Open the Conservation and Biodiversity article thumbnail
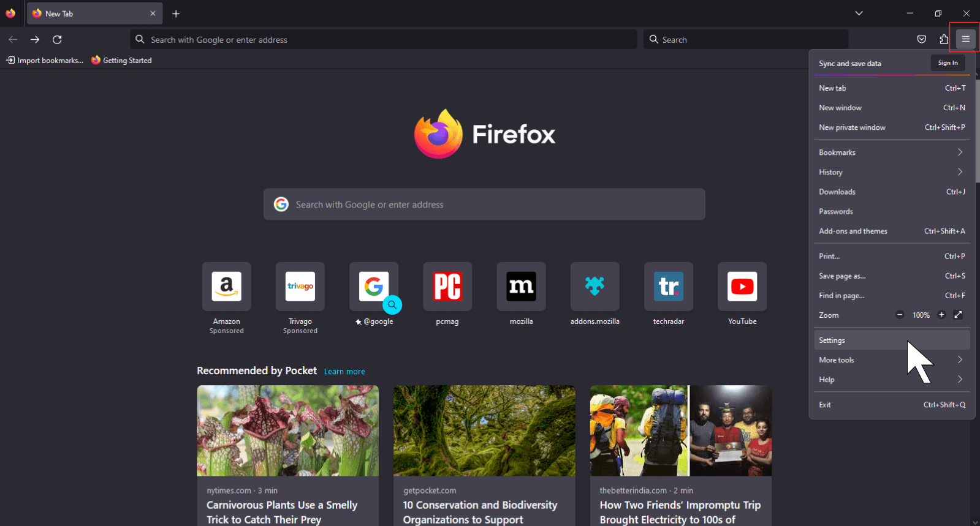980x526 pixels. tap(484, 430)
